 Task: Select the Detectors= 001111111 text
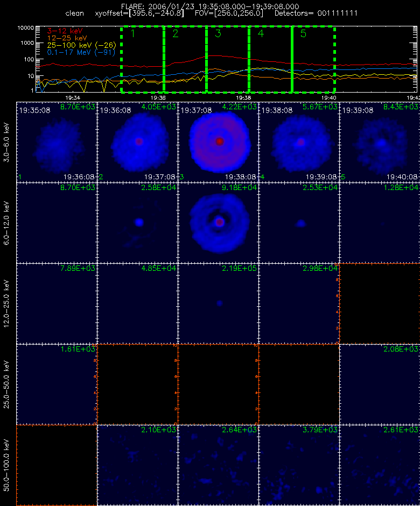point(316,13)
